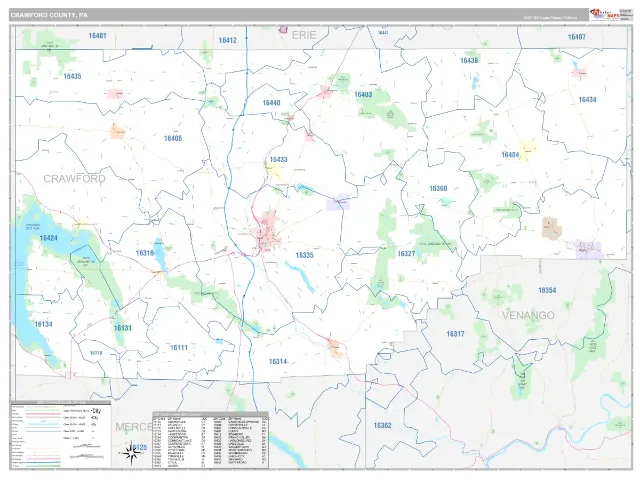Select the ZIP code label 16327
Image resolution: width=640 pixels, height=480 pixels.
pos(406,254)
